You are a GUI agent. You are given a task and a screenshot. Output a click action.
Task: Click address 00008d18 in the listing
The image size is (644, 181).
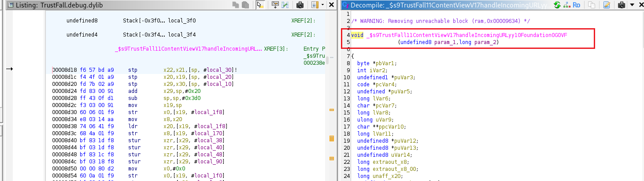[64, 70]
